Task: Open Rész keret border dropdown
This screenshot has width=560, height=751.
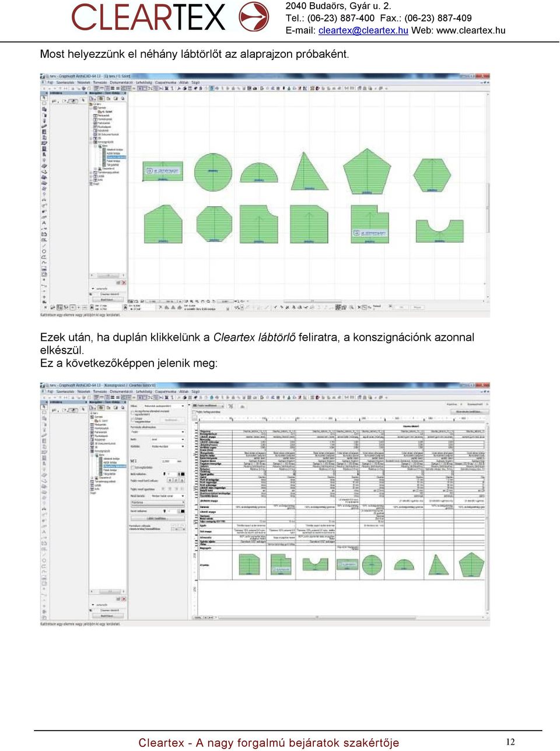Action: (x=168, y=495)
